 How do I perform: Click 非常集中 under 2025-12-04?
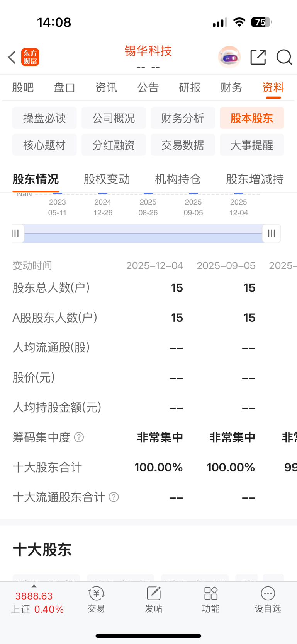click(160, 437)
